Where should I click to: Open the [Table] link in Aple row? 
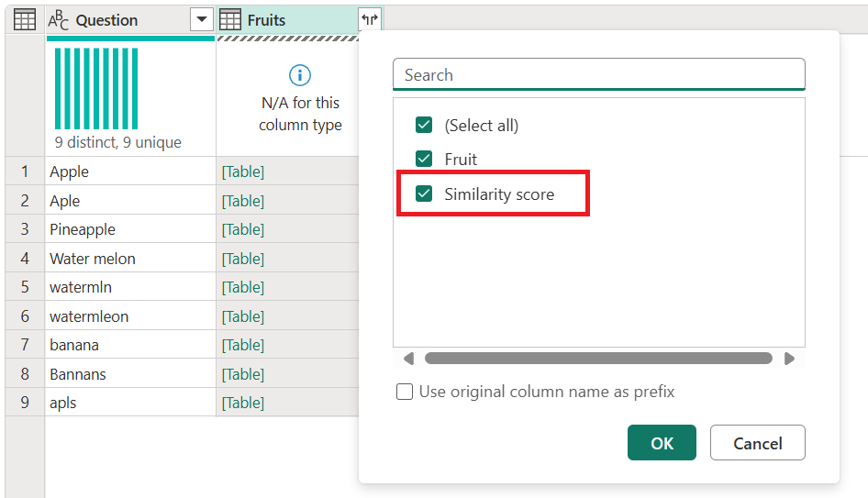[x=243, y=200]
